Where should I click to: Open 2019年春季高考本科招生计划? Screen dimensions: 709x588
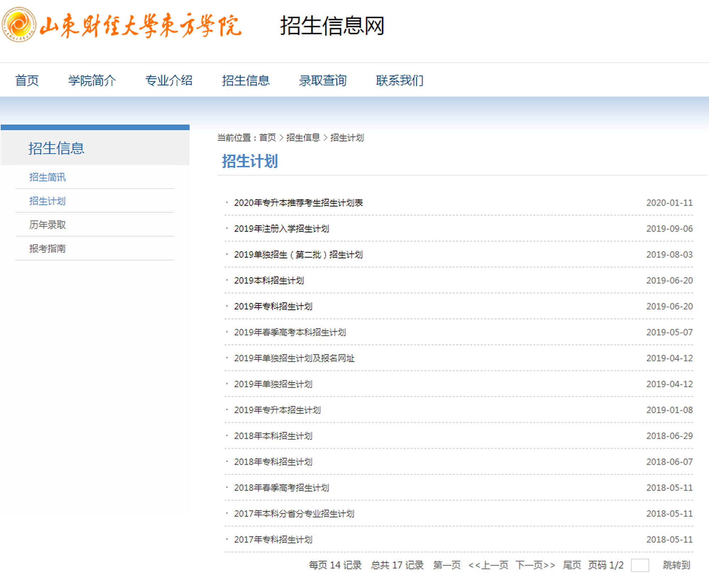pos(290,332)
